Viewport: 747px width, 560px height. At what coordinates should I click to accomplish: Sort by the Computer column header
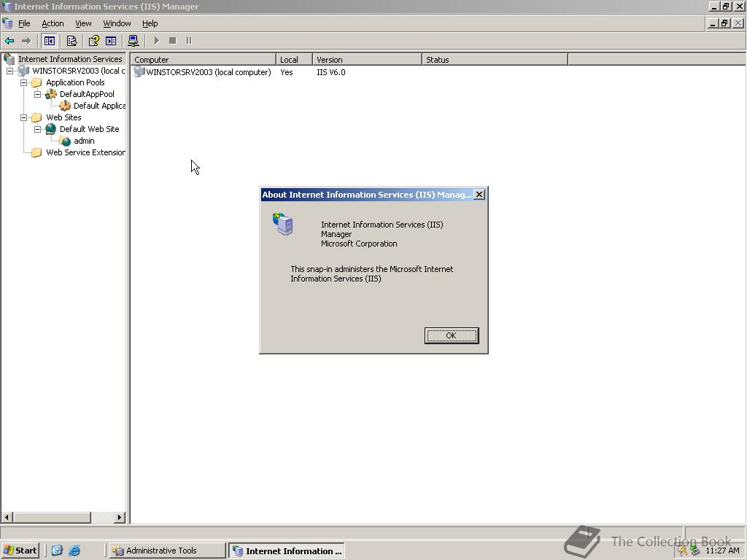click(204, 60)
